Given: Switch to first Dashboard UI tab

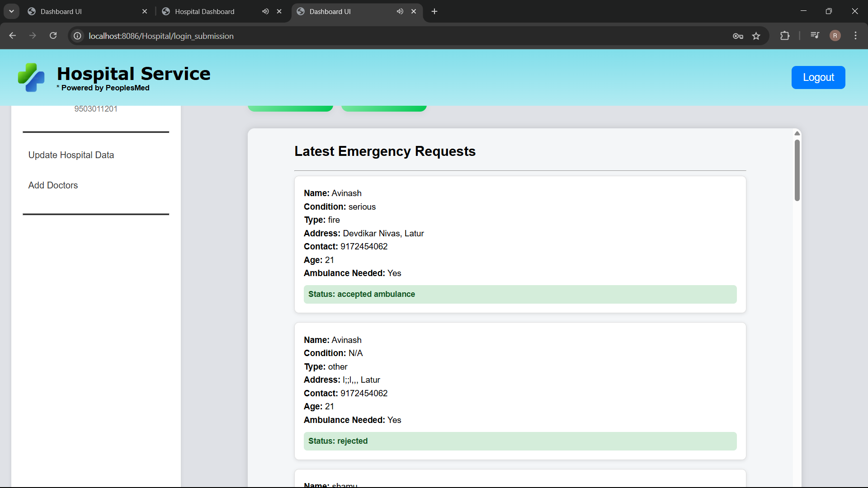Looking at the screenshot, I should (x=61, y=11).
